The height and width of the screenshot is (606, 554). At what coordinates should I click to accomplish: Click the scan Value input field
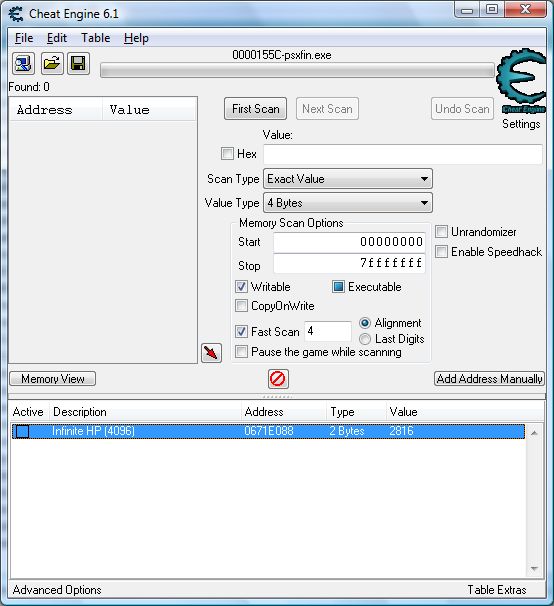point(403,154)
